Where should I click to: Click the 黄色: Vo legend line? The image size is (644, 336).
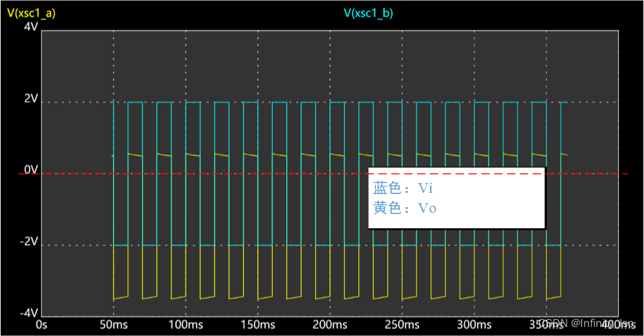point(405,208)
